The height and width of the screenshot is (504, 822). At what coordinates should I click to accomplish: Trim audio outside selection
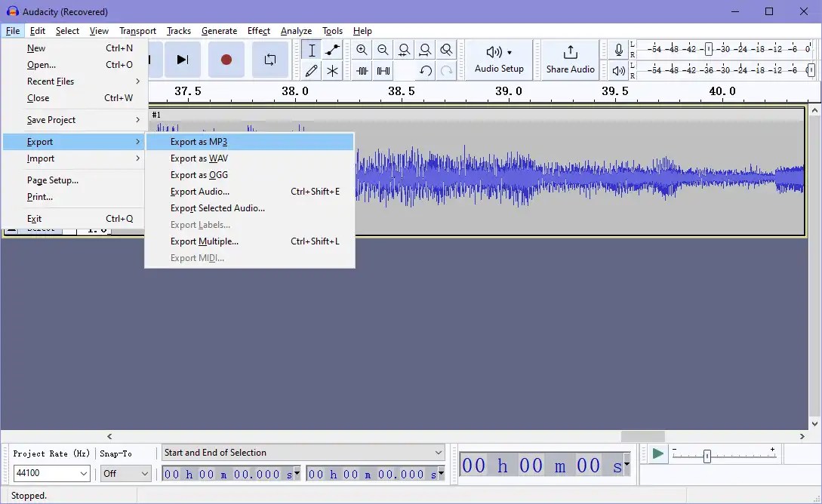point(362,71)
